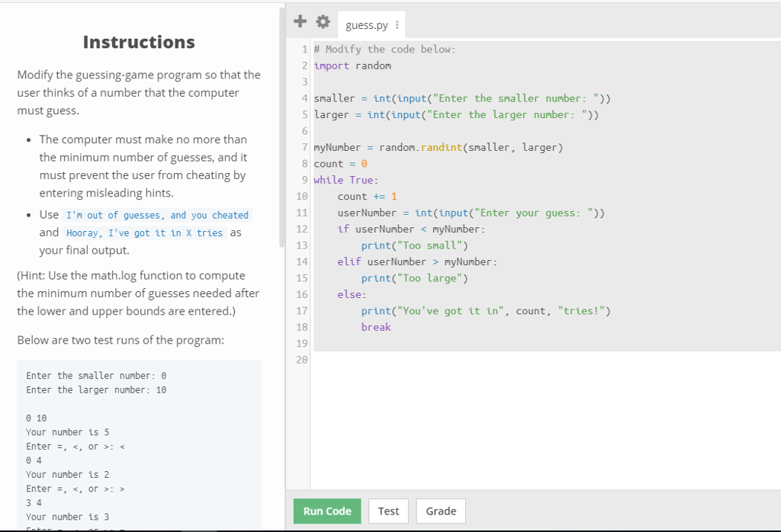Click the 'Enter your guess' input line
The width and height of the screenshot is (781, 532).
click(471, 213)
